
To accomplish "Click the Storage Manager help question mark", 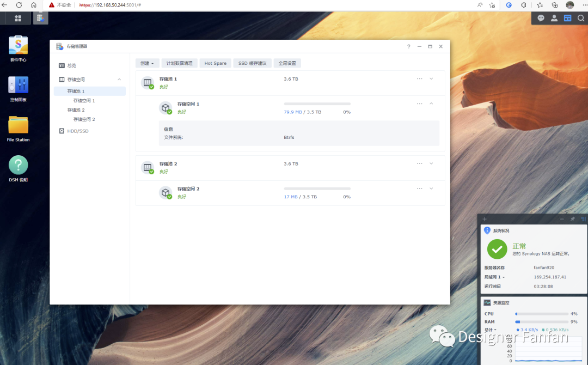I will tap(408, 46).
